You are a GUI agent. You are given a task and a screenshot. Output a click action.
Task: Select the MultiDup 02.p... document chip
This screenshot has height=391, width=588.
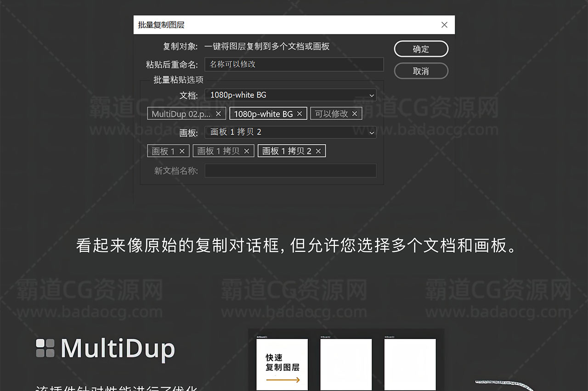pos(181,114)
